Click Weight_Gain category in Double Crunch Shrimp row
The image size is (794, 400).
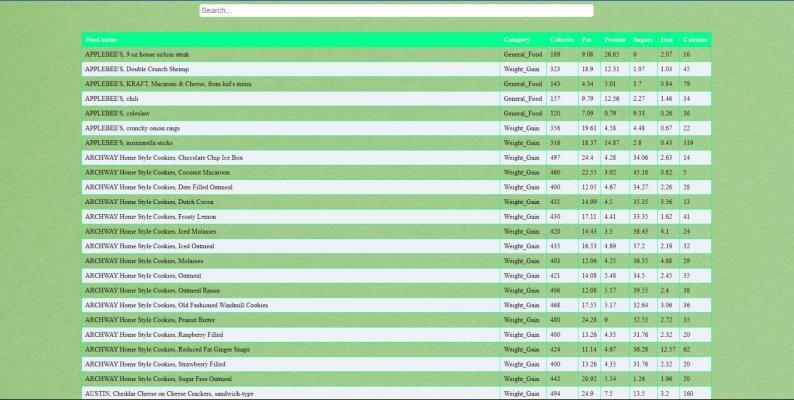(x=522, y=69)
